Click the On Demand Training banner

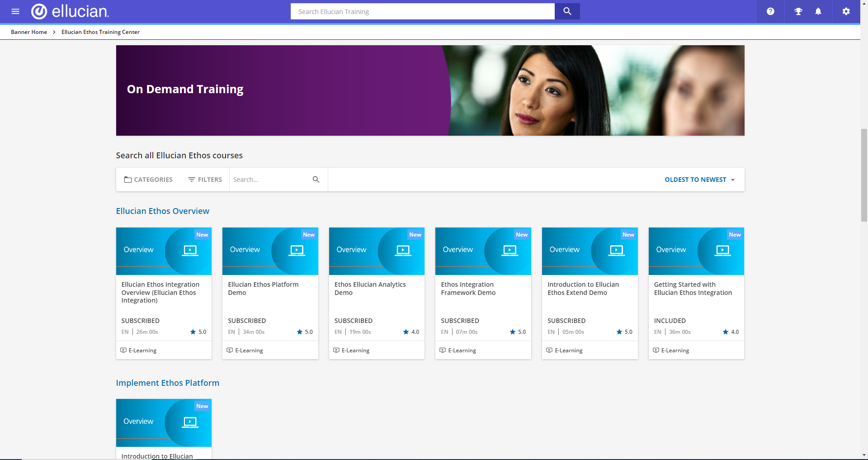click(x=430, y=90)
